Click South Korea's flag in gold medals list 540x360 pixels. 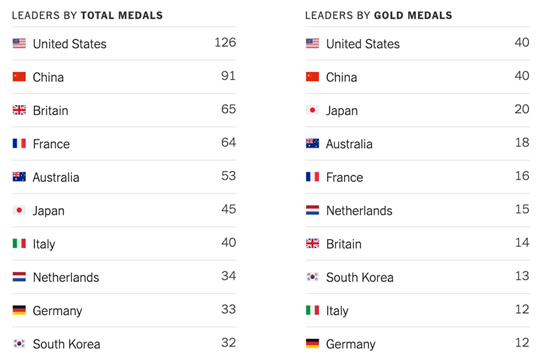[312, 277]
